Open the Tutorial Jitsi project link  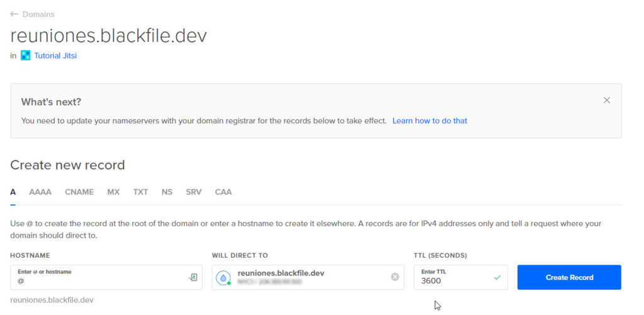tap(55, 55)
